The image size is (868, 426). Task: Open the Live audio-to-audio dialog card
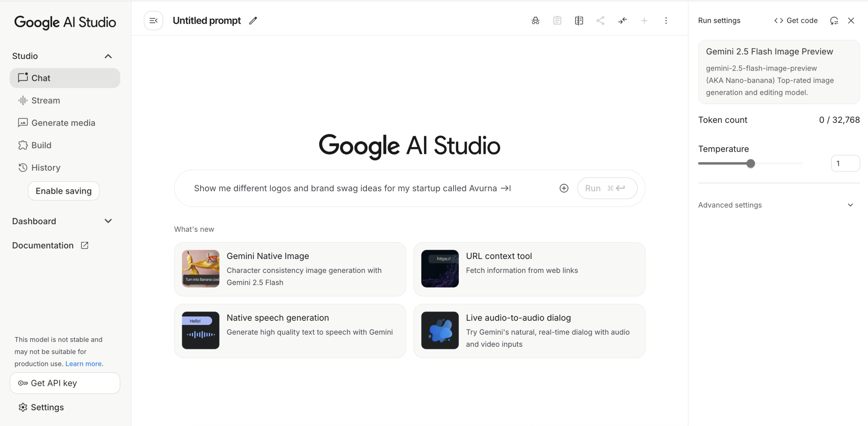(x=529, y=331)
